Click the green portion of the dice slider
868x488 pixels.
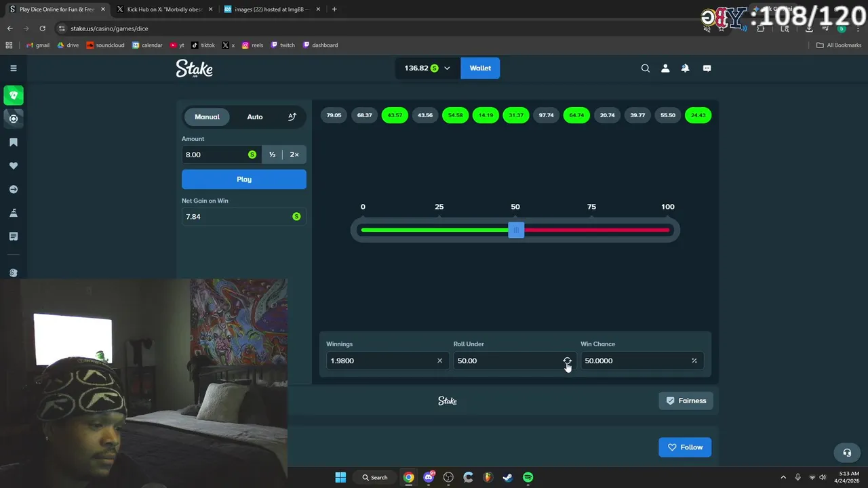435,230
